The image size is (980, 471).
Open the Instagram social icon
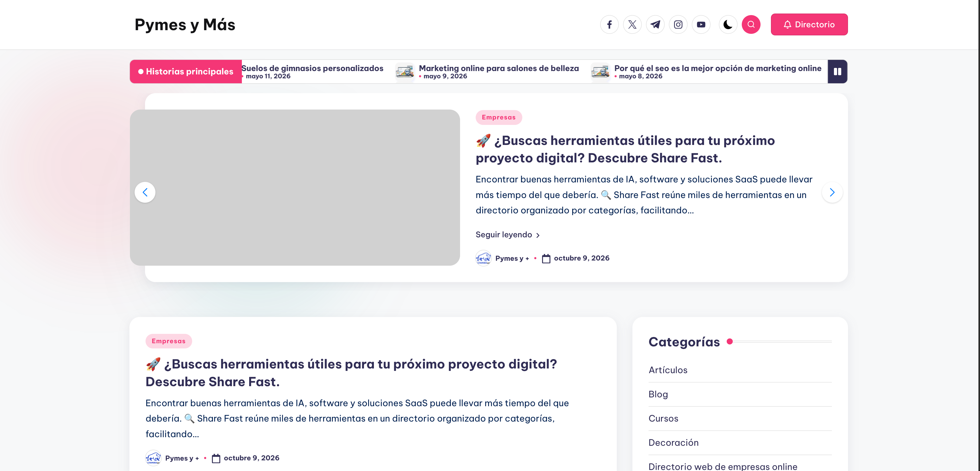(678, 25)
